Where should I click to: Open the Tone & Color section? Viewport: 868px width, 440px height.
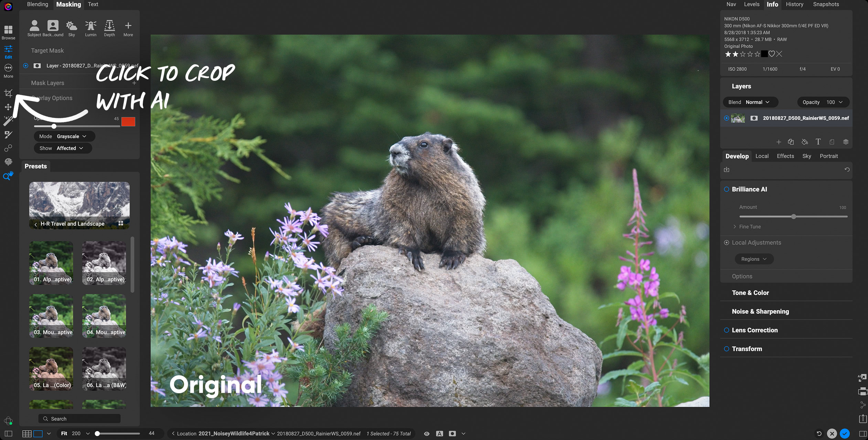[750, 293]
